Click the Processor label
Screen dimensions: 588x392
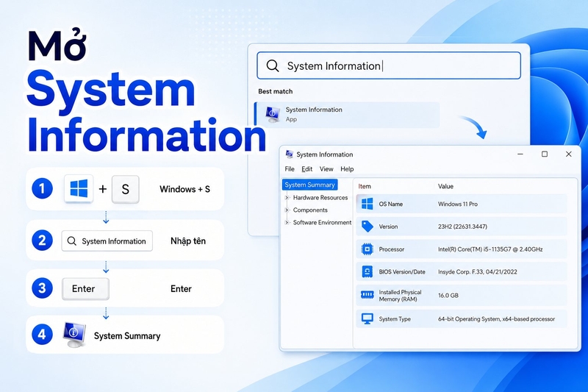(x=392, y=249)
